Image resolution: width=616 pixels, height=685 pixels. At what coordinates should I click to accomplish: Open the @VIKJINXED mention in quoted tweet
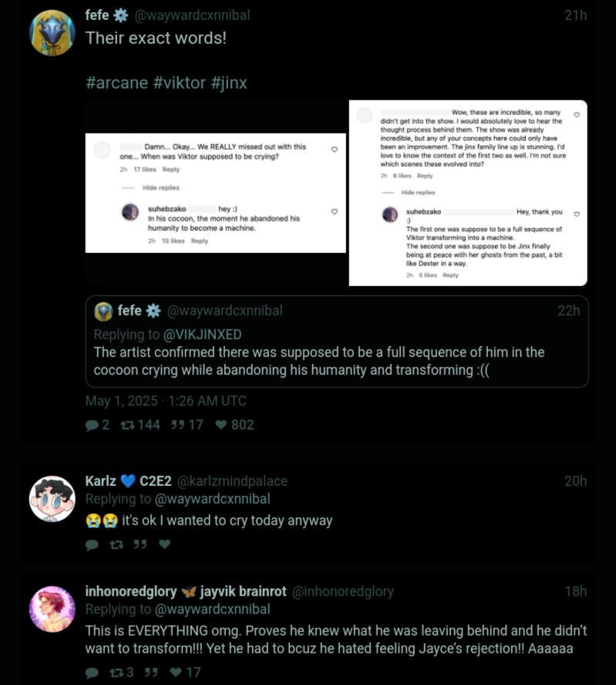202,335
